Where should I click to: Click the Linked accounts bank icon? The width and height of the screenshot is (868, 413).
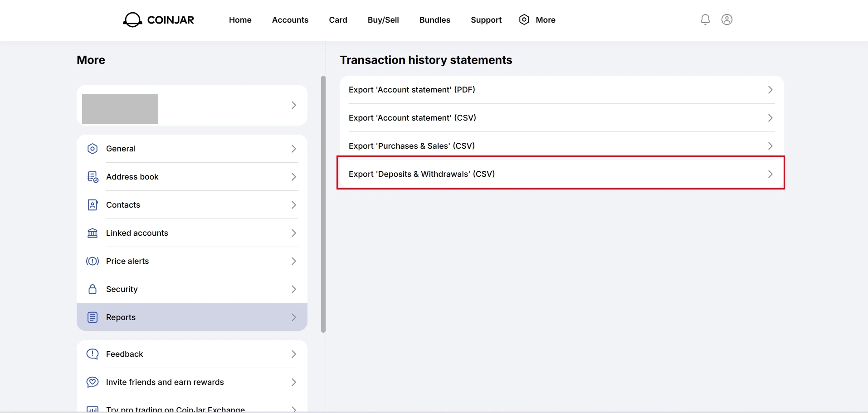pyautogui.click(x=93, y=233)
